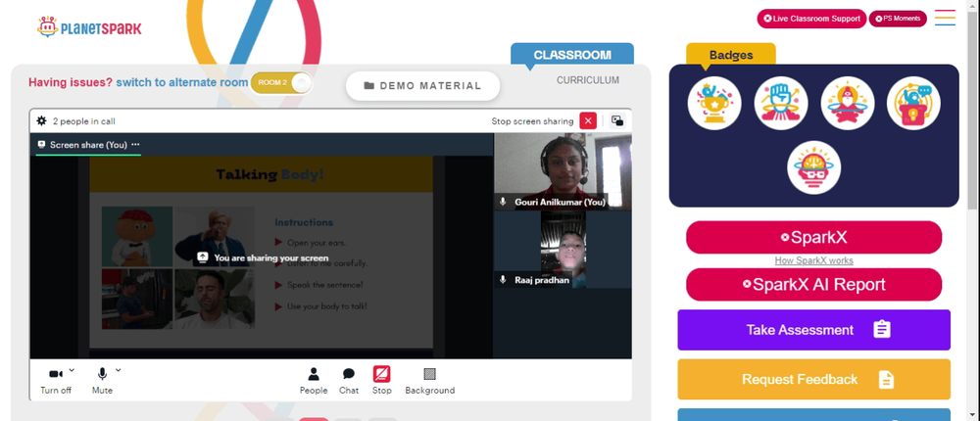Mute the microphone
The height and width of the screenshot is (421, 980).
point(102,374)
